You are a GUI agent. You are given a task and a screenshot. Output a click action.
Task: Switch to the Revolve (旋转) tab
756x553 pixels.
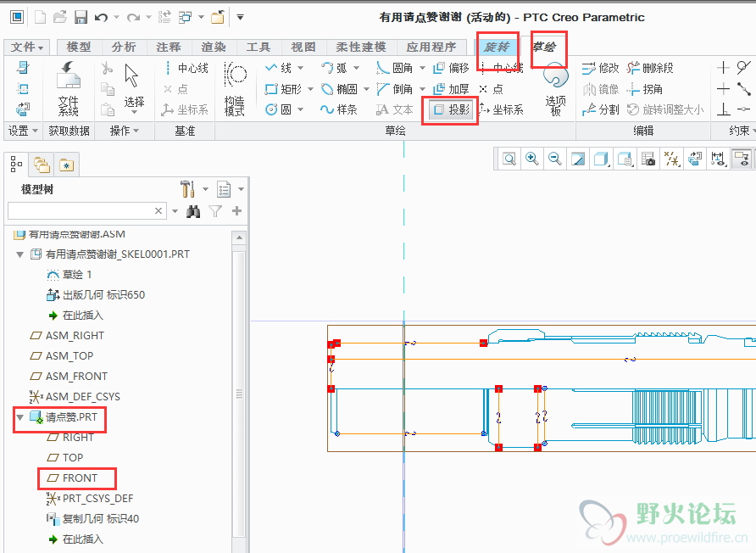497,47
